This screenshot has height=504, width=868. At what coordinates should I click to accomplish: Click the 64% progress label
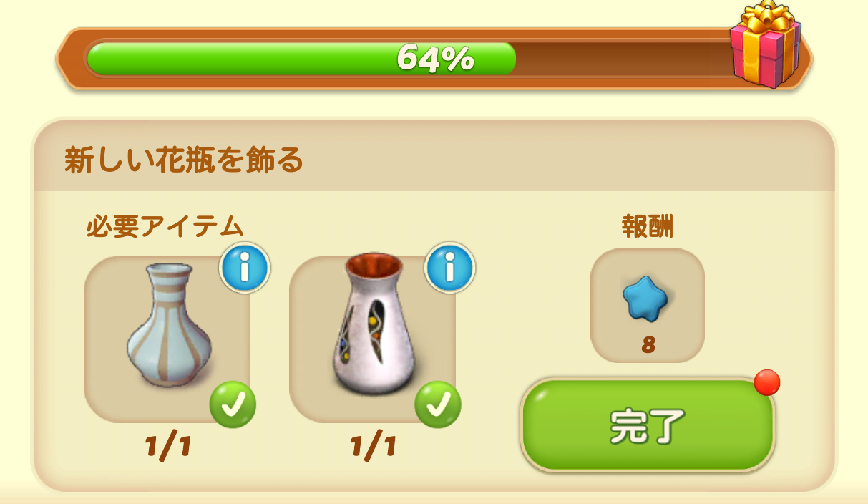click(x=435, y=58)
